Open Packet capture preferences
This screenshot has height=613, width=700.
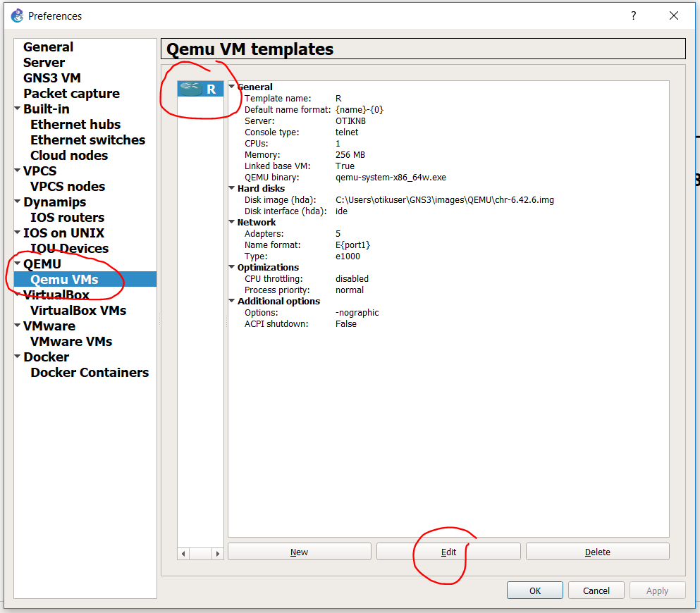71,93
